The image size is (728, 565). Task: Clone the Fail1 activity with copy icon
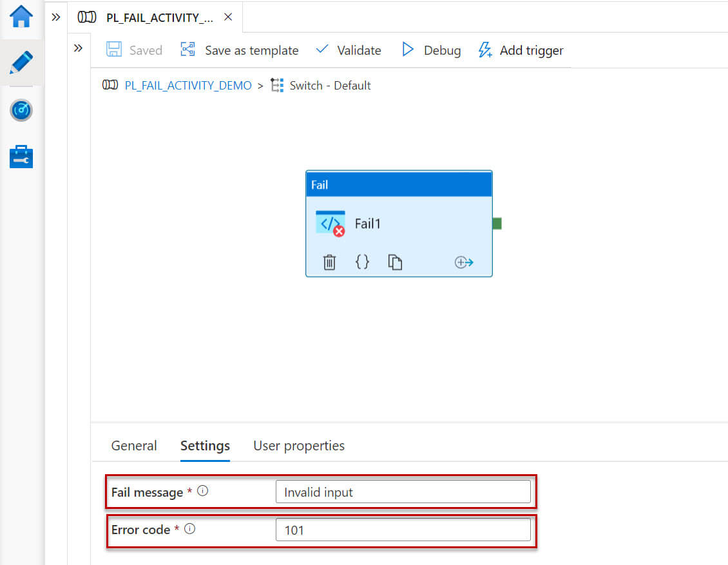point(395,262)
